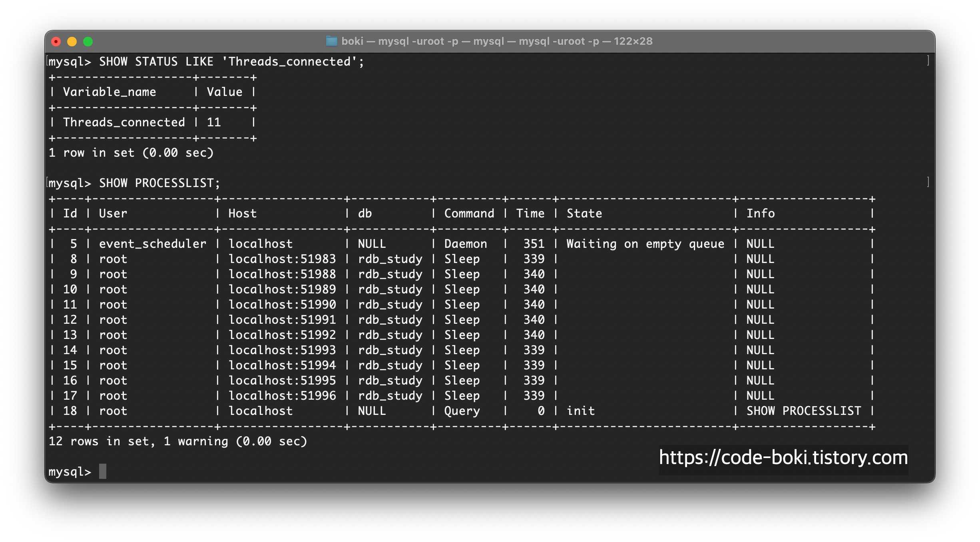Image resolution: width=980 pixels, height=542 pixels.
Task: Click SHOW PROCESSLIST in the Info column
Action: [x=803, y=411]
